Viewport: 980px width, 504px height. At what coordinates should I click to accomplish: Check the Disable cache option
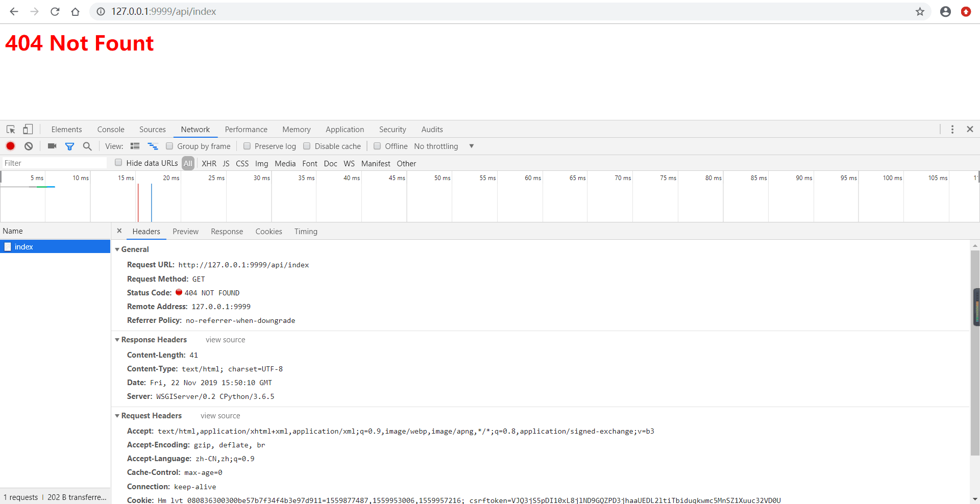pos(307,146)
